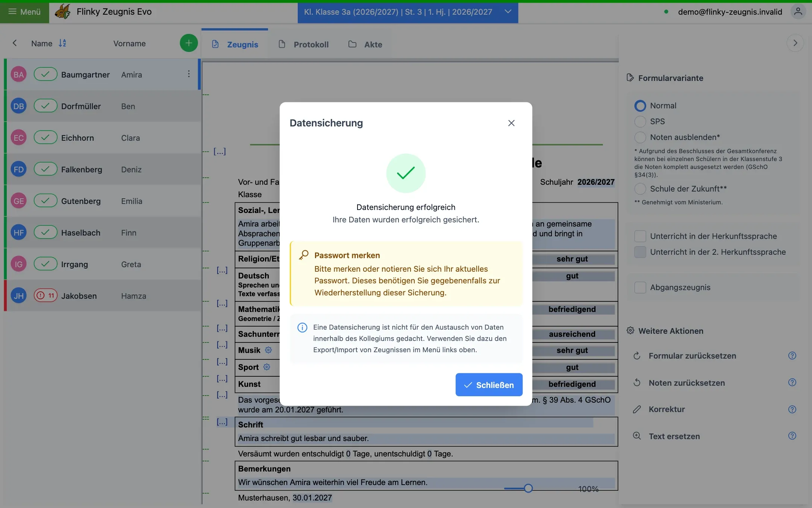This screenshot has width=812, height=508.
Task: Switch to the Zeugnis tab
Action: pos(235,44)
